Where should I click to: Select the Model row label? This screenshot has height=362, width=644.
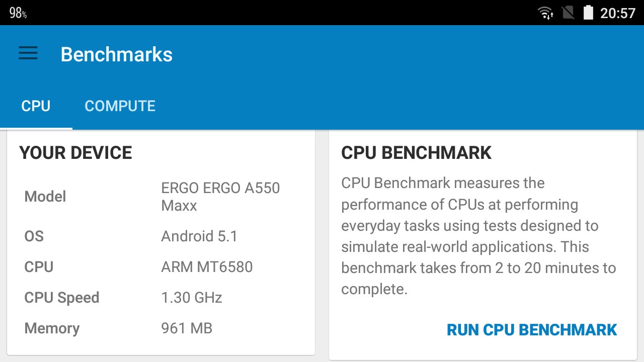click(45, 197)
